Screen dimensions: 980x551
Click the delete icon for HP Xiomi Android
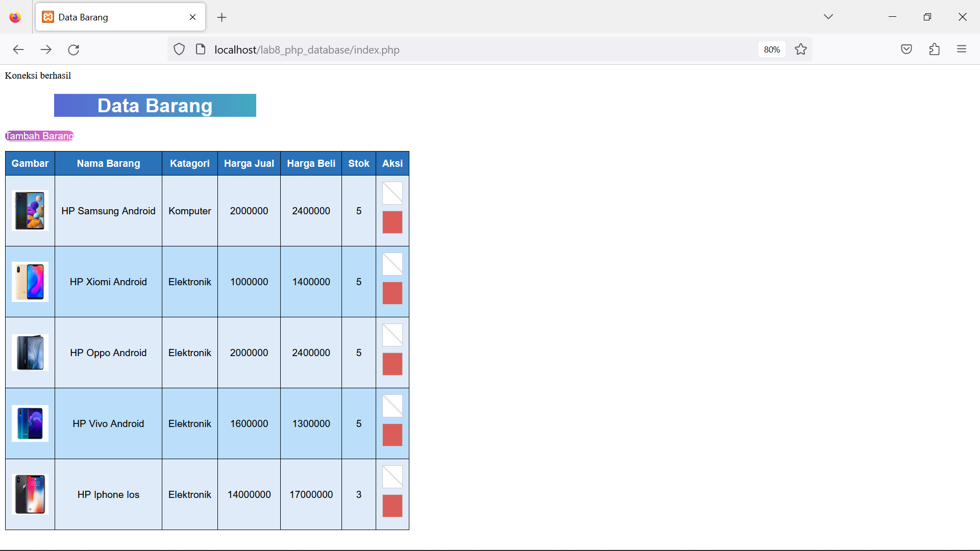392,293
